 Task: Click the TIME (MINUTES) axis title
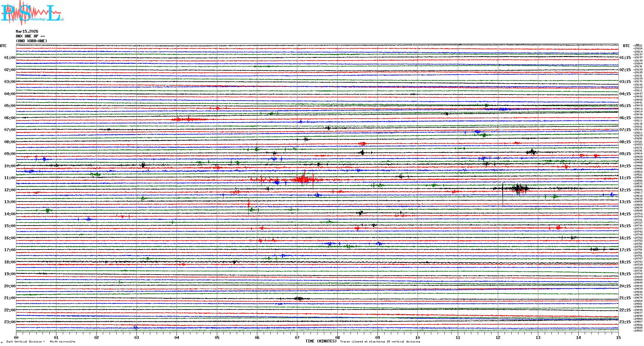pos(321,341)
